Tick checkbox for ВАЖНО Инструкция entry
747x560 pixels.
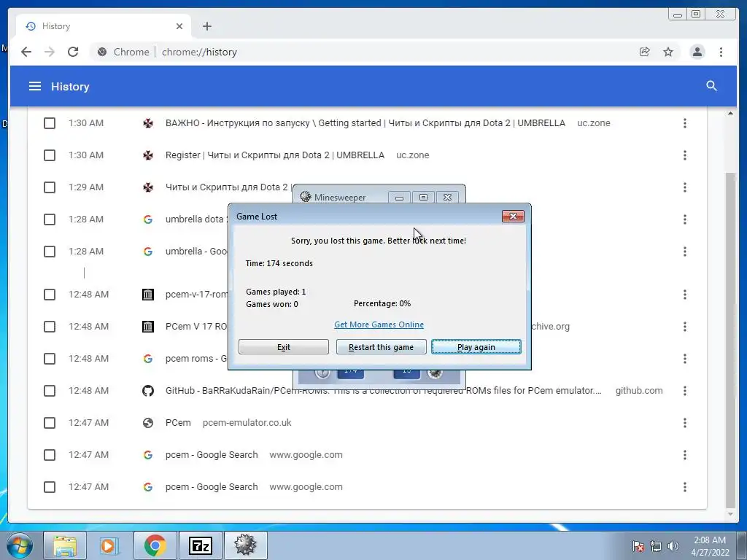coord(50,123)
